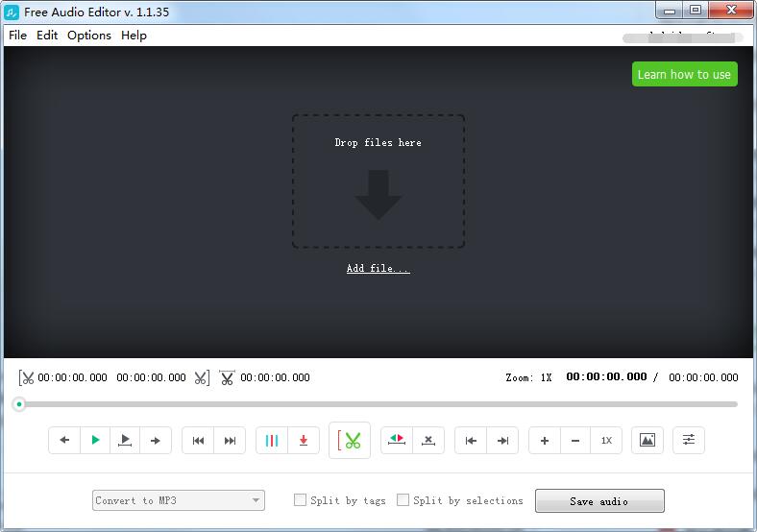The image size is (757, 532).
Task: Go to selection start arrow icon
Action: pyautogui.click(x=471, y=440)
